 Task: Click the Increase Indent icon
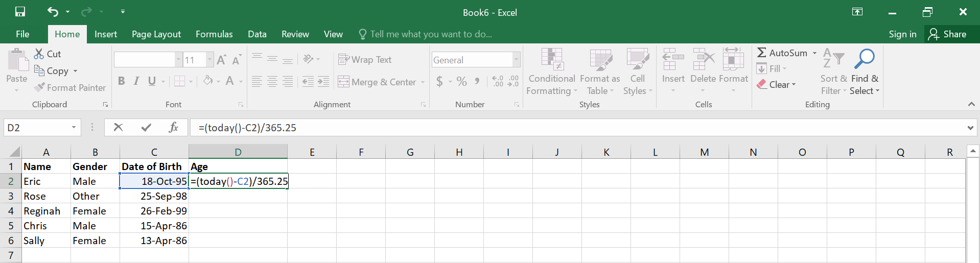tap(323, 81)
